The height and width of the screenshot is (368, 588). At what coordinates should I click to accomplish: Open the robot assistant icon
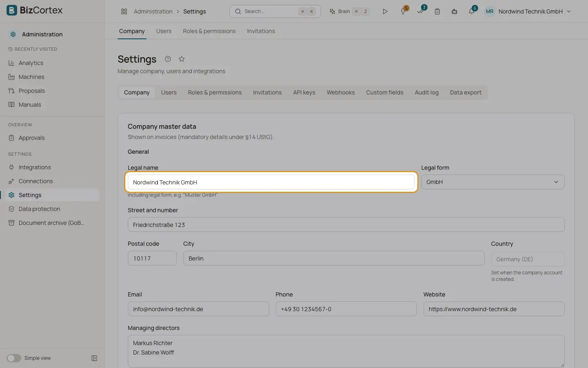click(x=454, y=11)
